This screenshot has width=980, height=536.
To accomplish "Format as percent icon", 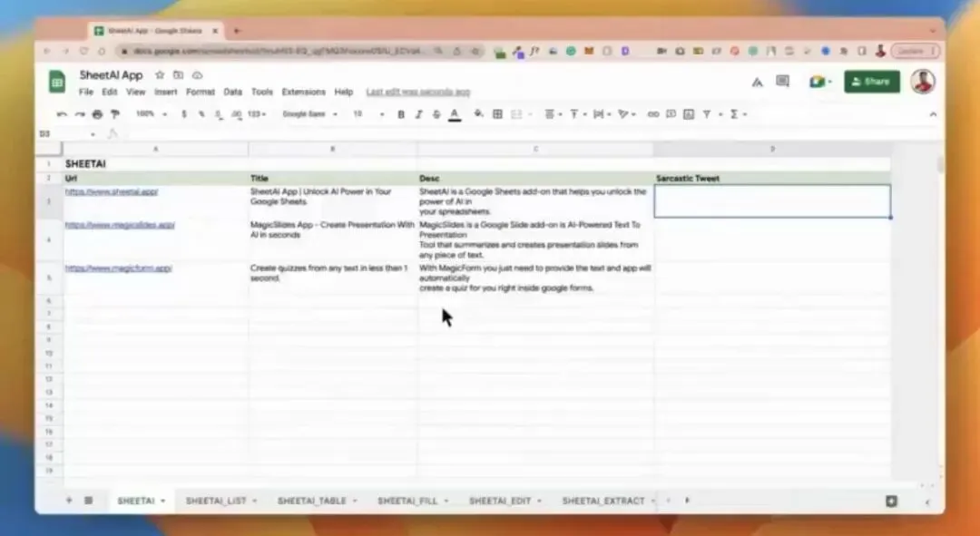I will pos(201,114).
